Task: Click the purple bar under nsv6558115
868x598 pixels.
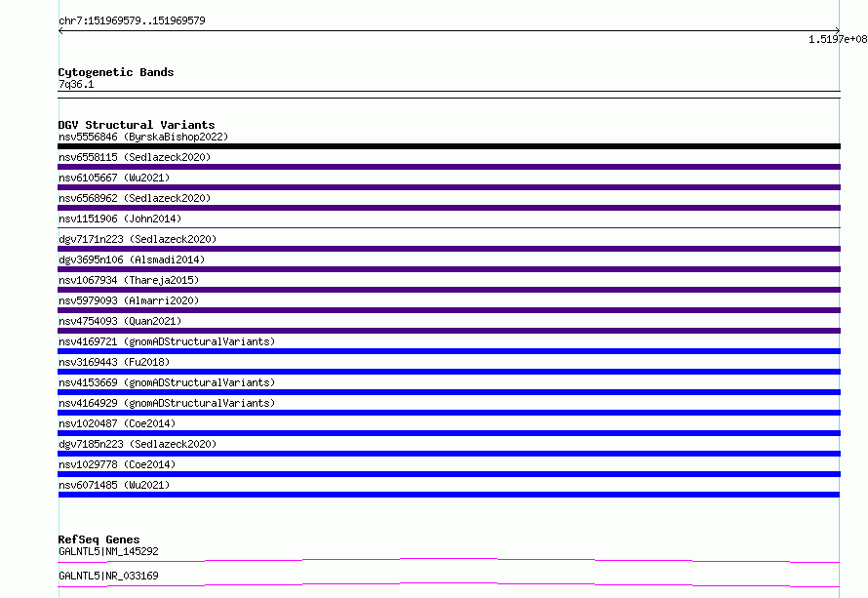Action: 449,167
